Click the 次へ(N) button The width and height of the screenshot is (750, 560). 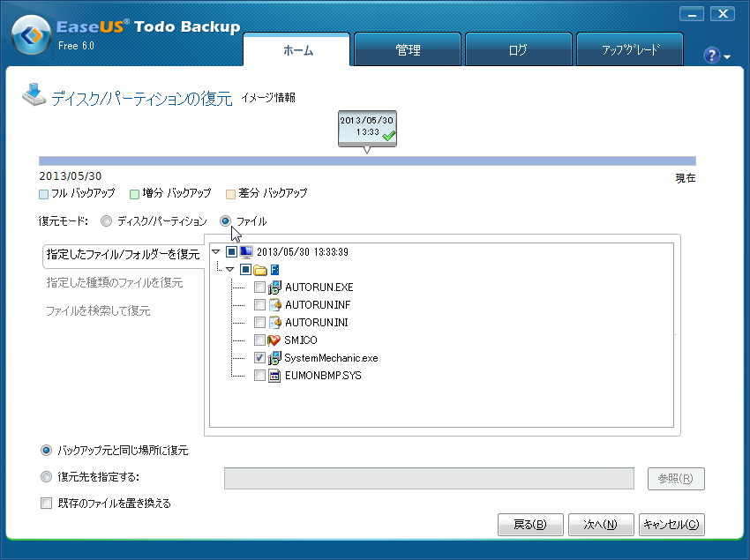[601, 525]
